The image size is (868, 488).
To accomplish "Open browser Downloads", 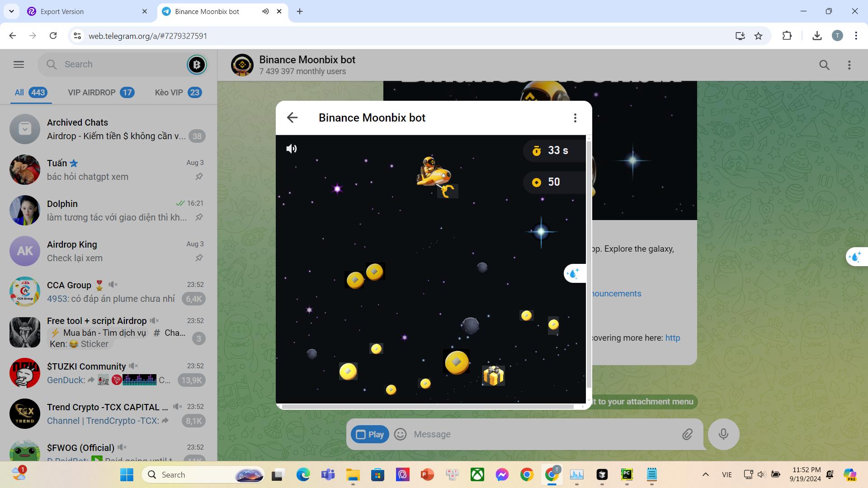I will 817,36.
